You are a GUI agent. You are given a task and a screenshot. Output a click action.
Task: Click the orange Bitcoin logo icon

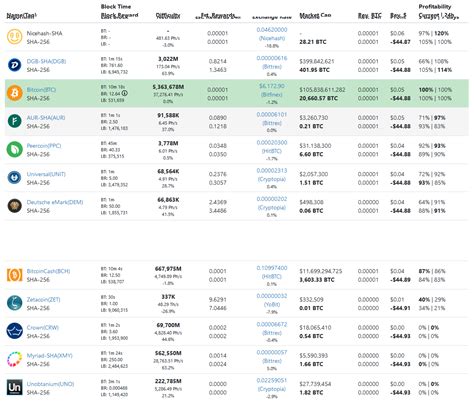tap(15, 93)
